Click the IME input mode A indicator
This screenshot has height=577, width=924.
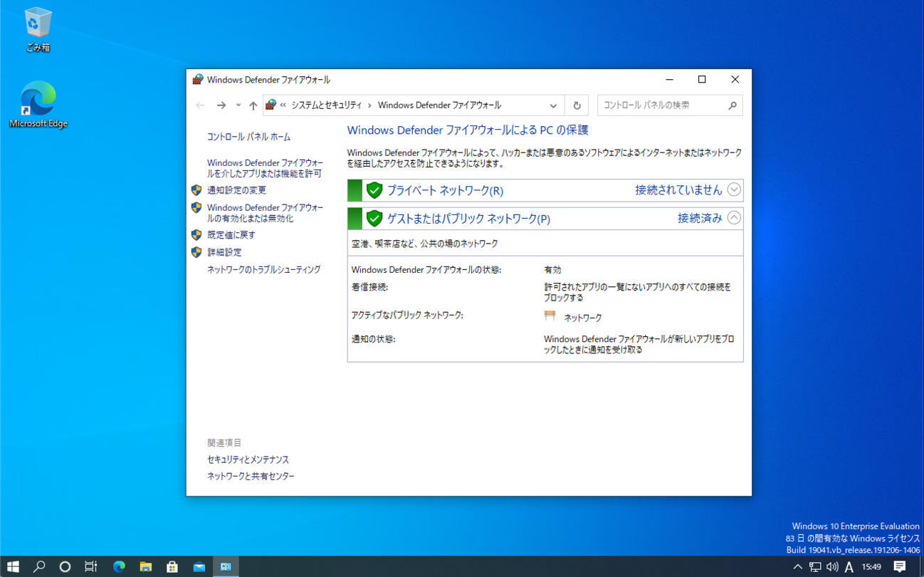click(x=849, y=567)
